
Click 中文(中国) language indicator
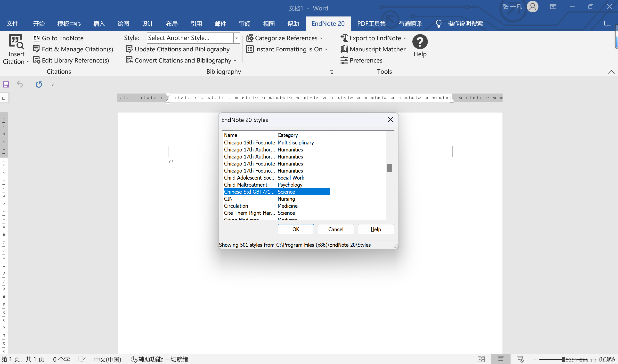point(107,359)
